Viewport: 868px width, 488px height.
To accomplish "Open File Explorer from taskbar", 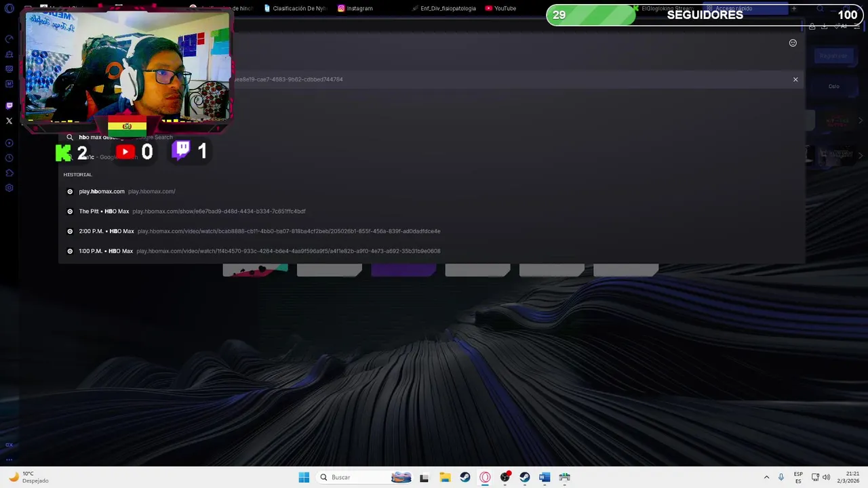I will pos(445,477).
